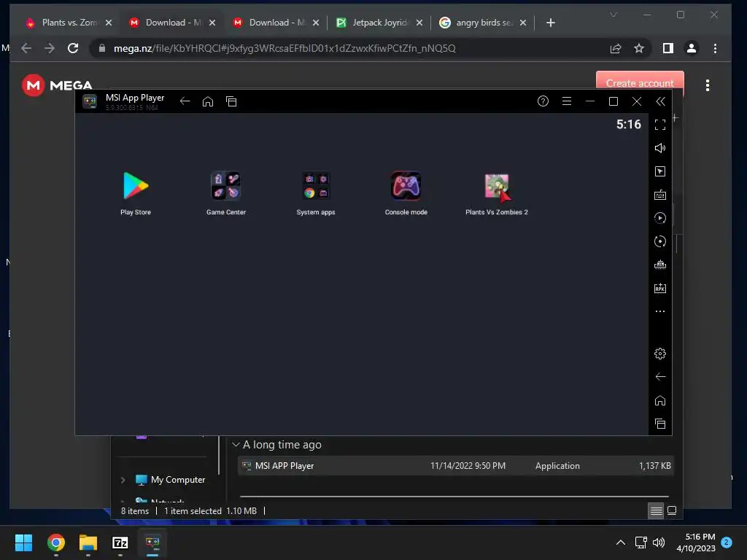Open the tab search dropdown in Chrome
The width and height of the screenshot is (747, 560).
click(614, 15)
